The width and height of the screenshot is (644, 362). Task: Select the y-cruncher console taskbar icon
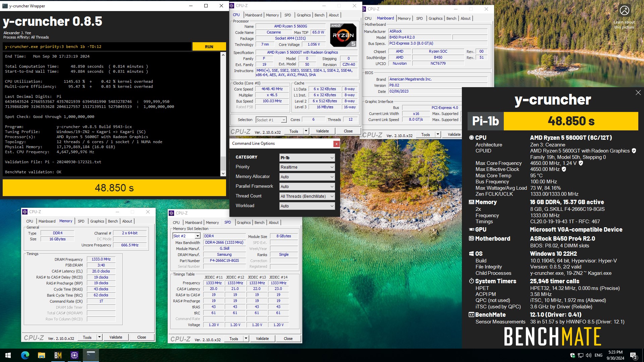click(91, 355)
